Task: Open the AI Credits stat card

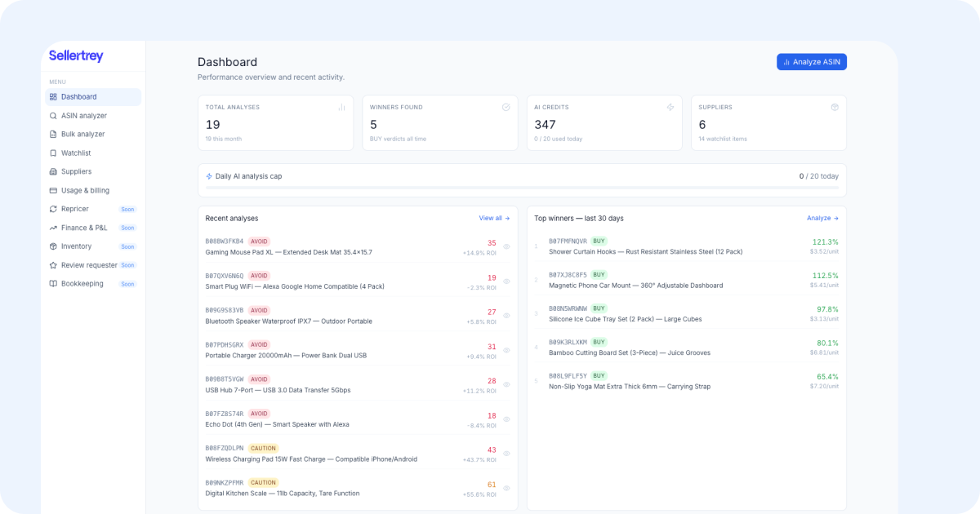Action: point(604,123)
